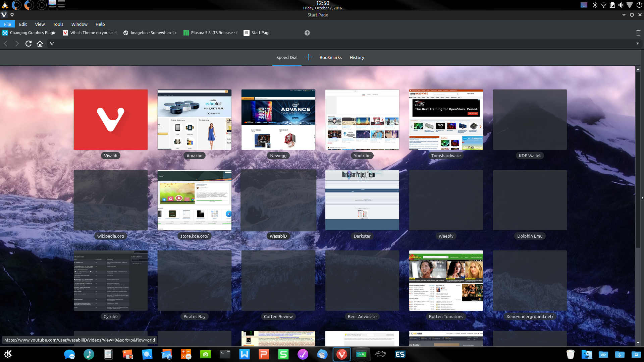Open the Edit menu

(23, 24)
